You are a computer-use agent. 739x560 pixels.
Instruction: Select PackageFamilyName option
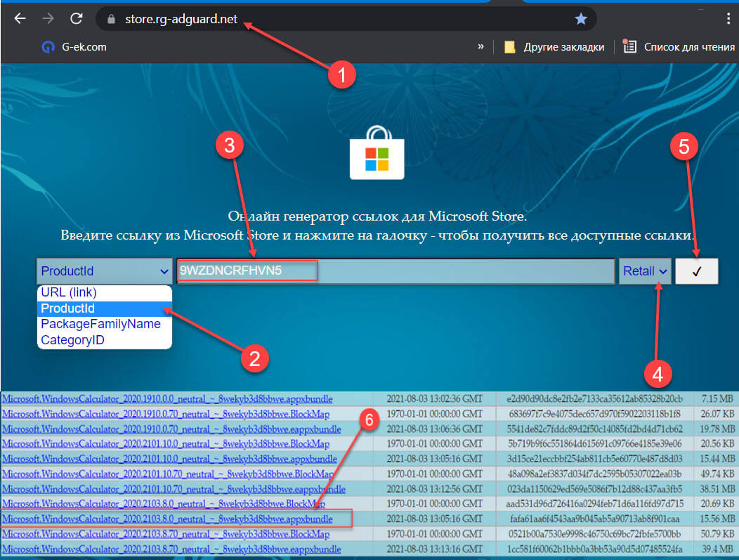(x=100, y=324)
